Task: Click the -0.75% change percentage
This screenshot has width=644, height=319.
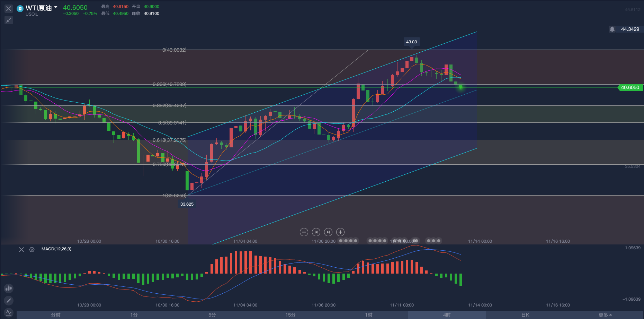Action: (90, 14)
